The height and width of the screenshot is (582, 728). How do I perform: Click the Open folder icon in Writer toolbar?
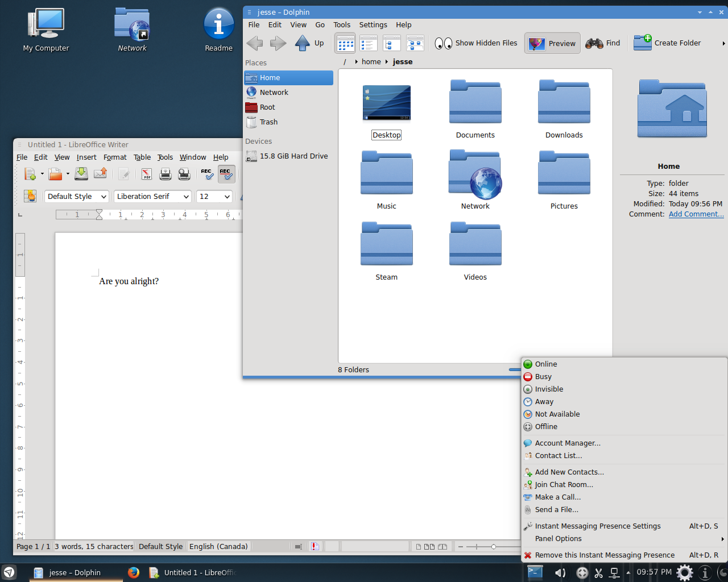coord(55,174)
